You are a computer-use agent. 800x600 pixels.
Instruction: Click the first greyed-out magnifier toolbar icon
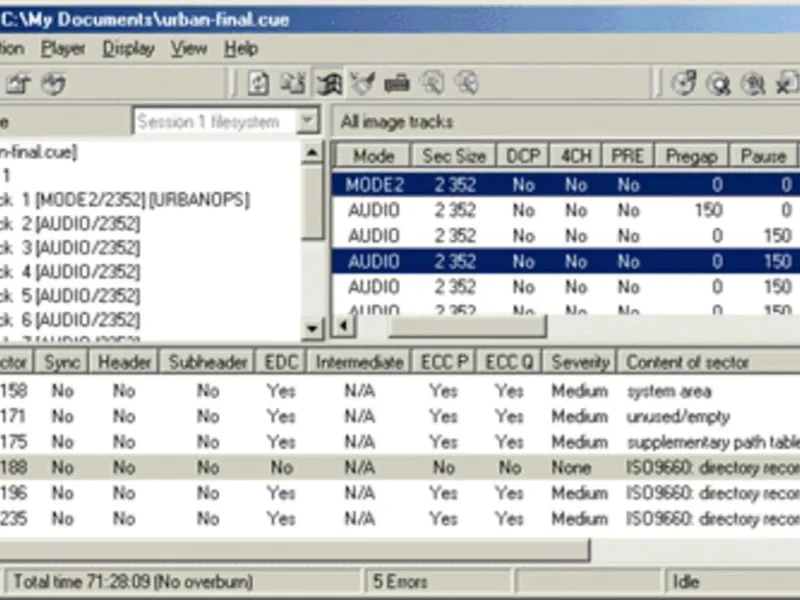tap(432, 83)
